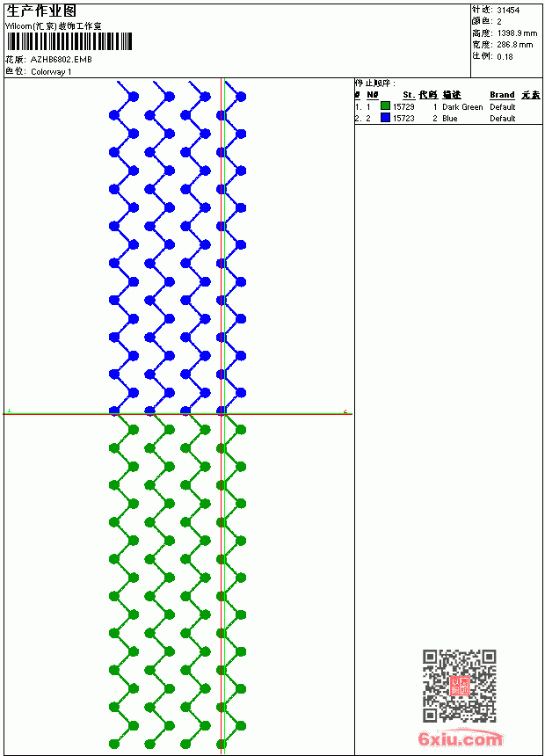Click the stitch count 31454 value
This screenshot has width=545, height=756.
pyautogui.click(x=508, y=11)
